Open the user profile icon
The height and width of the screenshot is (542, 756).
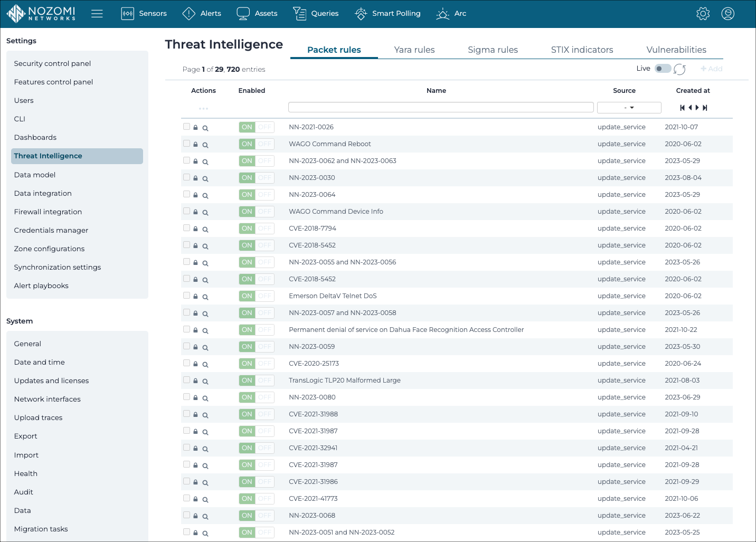tap(728, 14)
